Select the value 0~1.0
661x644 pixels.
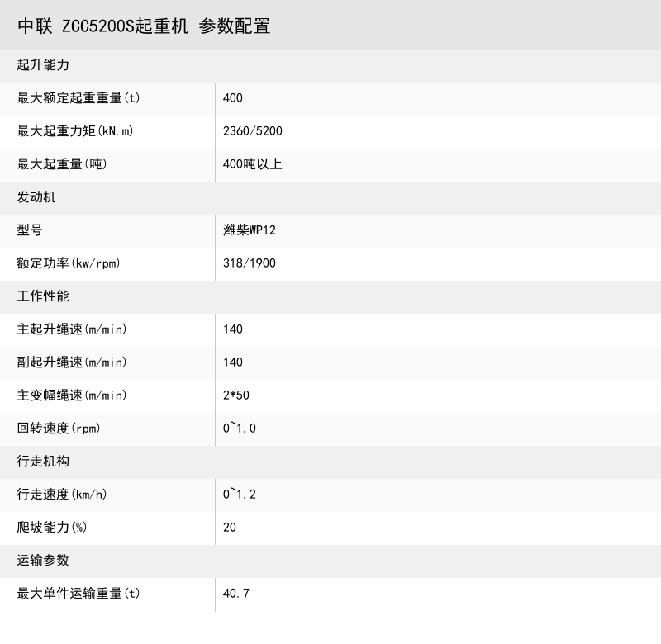[240, 429]
